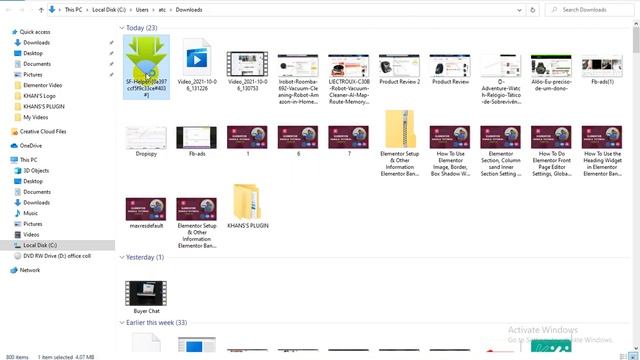Image resolution: width=640 pixels, height=360 pixels.
Task: Select the Product Review 2 file
Action: [x=399, y=65]
